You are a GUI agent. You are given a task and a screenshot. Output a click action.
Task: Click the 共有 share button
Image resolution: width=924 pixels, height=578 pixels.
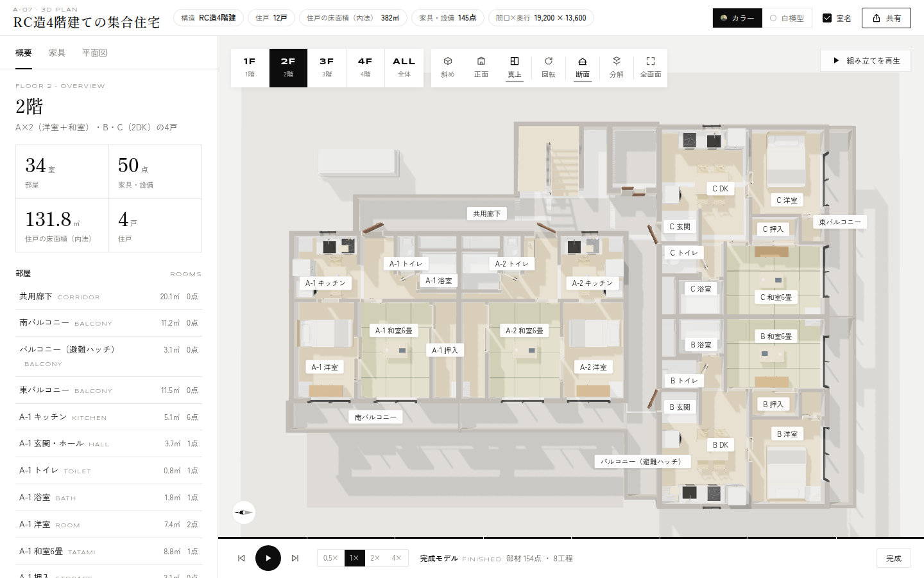pyautogui.click(x=886, y=18)
